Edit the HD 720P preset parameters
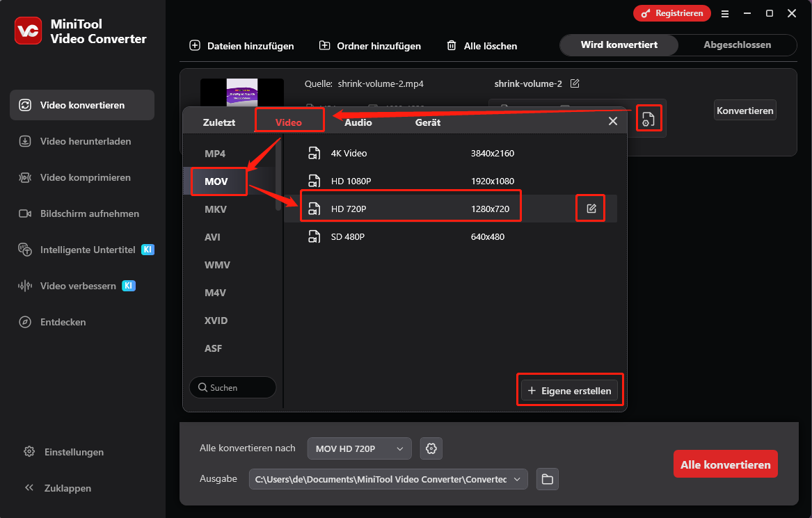Image resolution: width=812 pixels, height=518 pixels. 591,209
